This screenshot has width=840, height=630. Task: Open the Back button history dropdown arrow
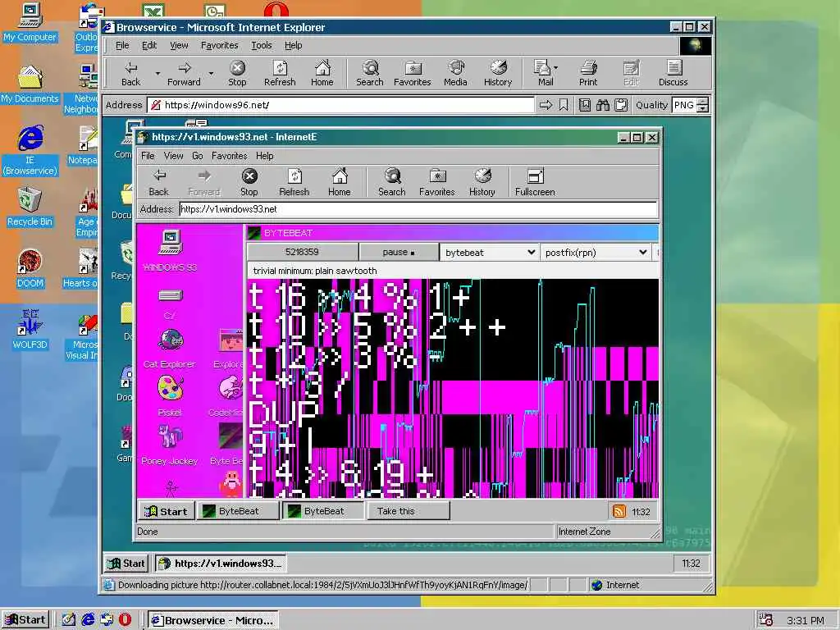(x=157, y=73)
